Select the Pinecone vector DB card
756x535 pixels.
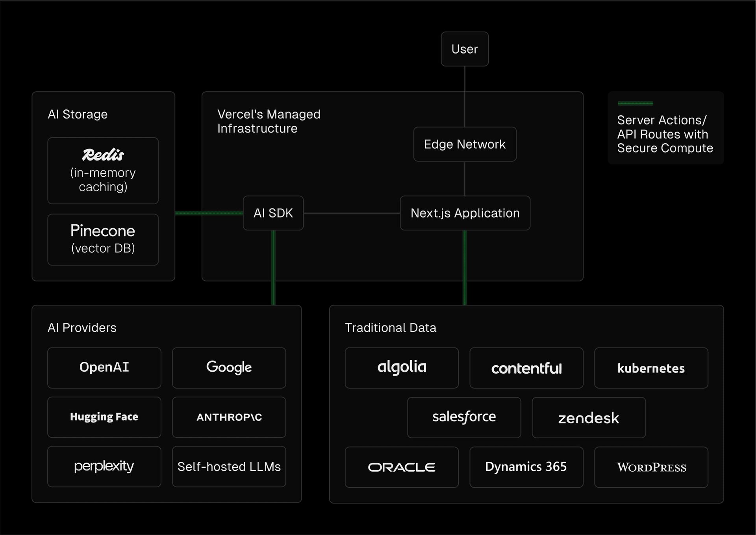(103, 239)
